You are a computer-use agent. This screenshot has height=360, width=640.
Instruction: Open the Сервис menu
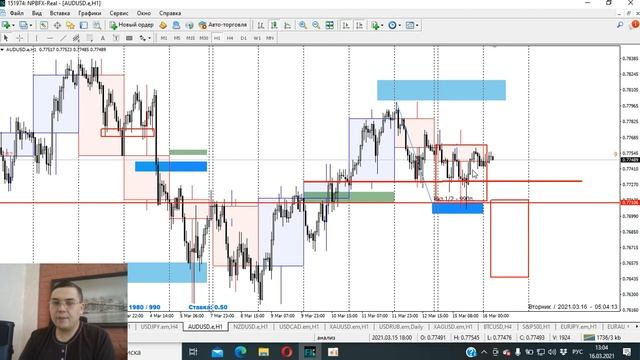coord(119,13)
